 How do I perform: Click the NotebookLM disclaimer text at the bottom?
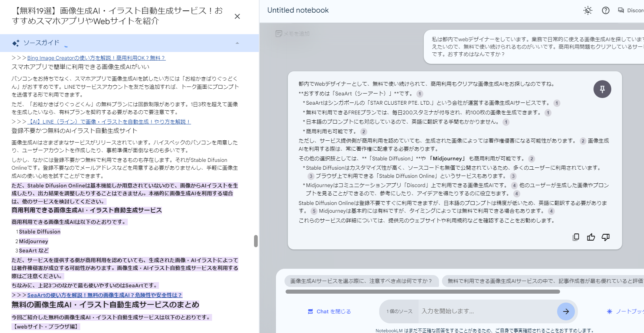pyautogui.click(x=484, y=330)
